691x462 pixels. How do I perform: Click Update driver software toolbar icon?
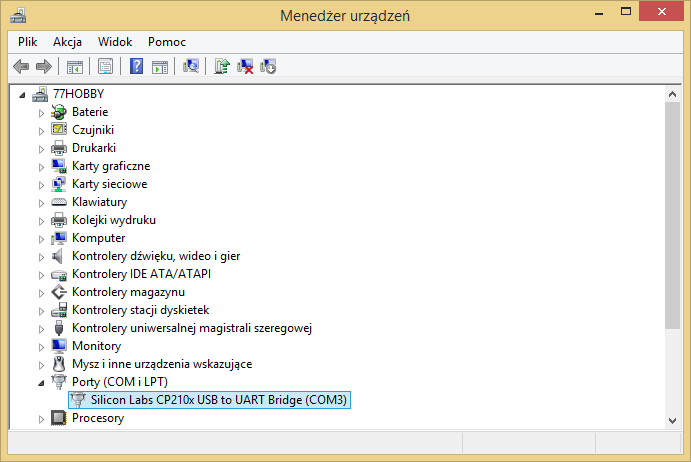(222, 67)
